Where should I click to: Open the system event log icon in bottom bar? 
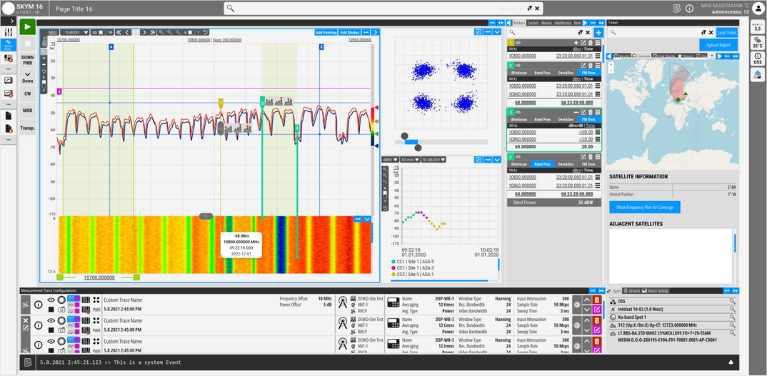coord(28,362)
